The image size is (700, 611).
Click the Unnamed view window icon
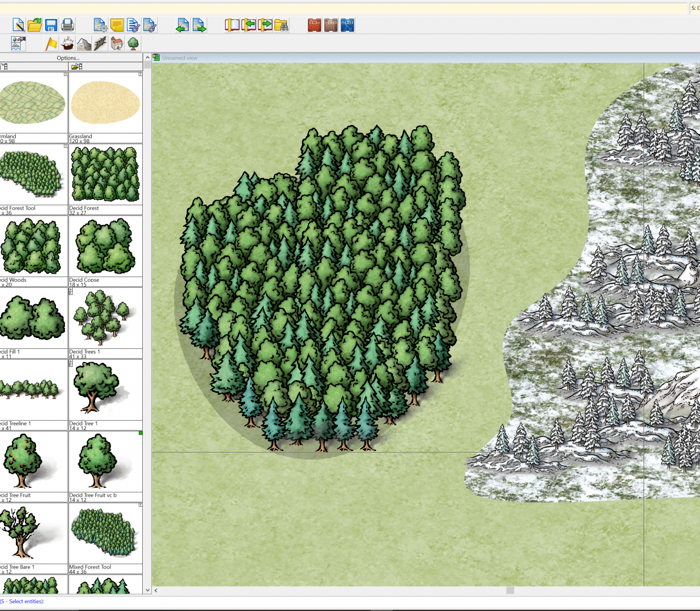pos(156,57)
